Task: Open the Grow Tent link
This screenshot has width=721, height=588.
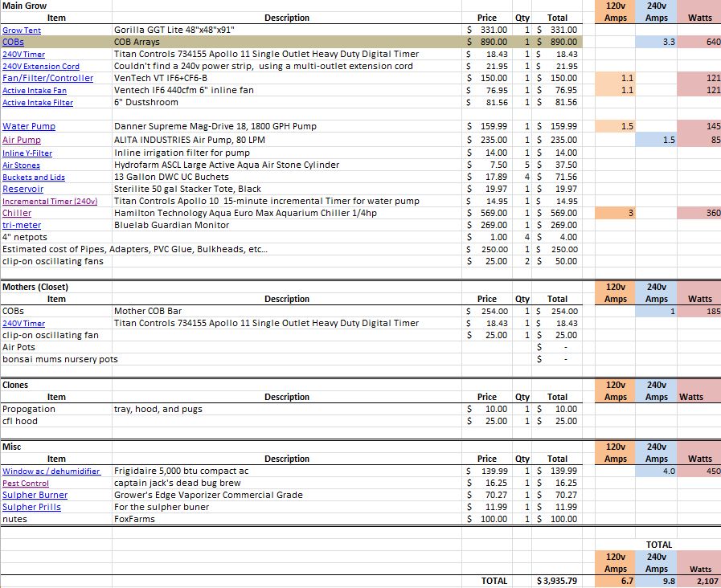Action: (x=22, y=31)
